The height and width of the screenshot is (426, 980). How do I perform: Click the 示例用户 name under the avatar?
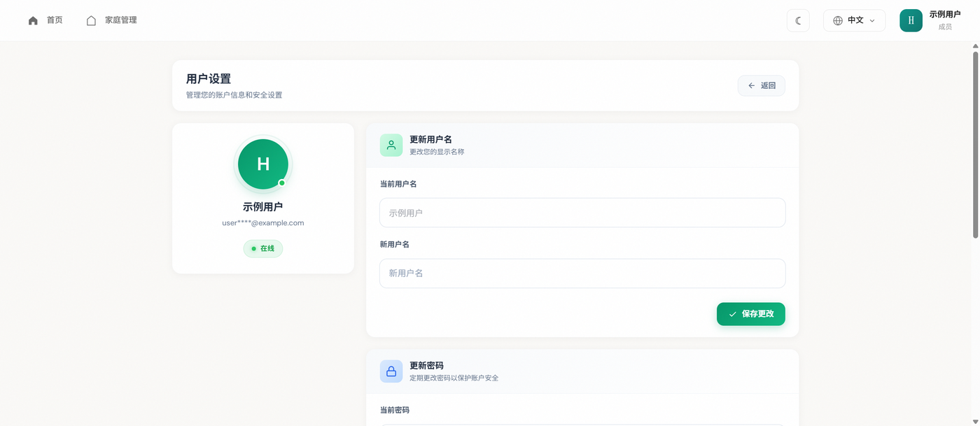click(263, 207)
